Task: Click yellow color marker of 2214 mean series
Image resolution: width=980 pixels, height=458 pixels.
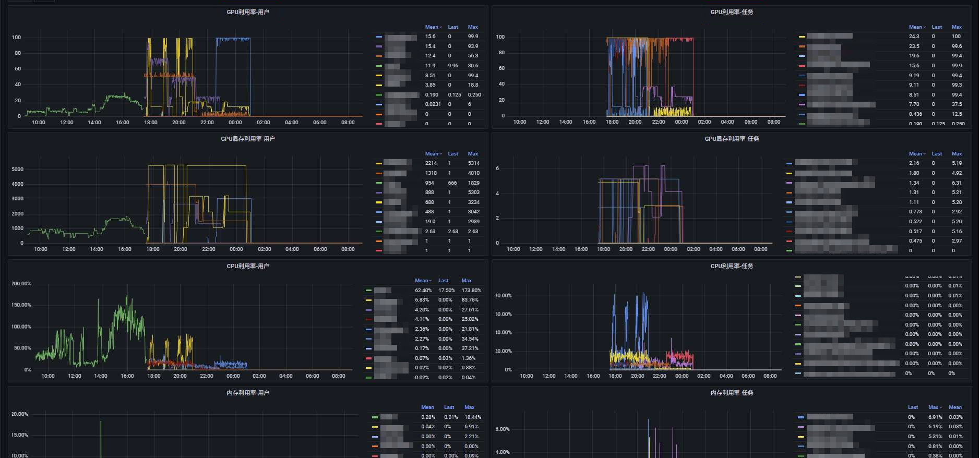Action: pos(379,164)
